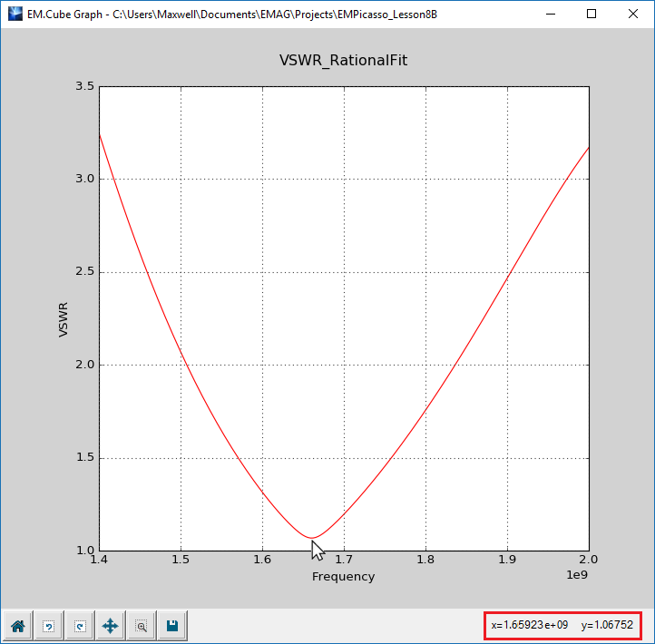The height and width of the screenshot is (644, 655).
Task: Click the curve minimum near 1.66 GHz
Action: click(312, 538)
